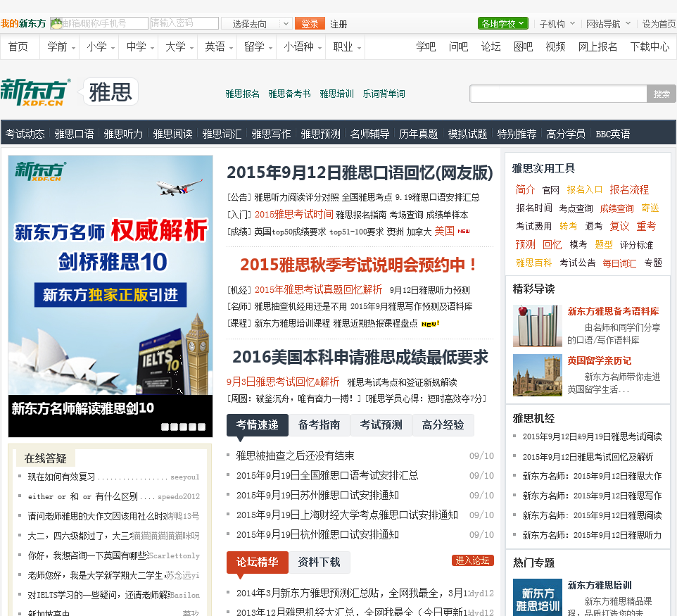Click the 报名入口 tool link
Screen dimensions: 677x616
(585, 189)
